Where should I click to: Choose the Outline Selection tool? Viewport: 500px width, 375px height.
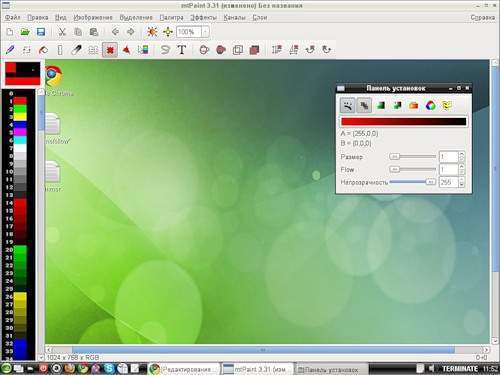tap(237, 50)
